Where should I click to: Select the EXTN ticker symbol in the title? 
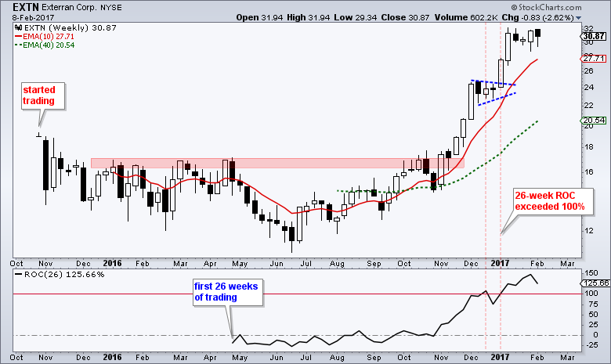tap(25, 7)
